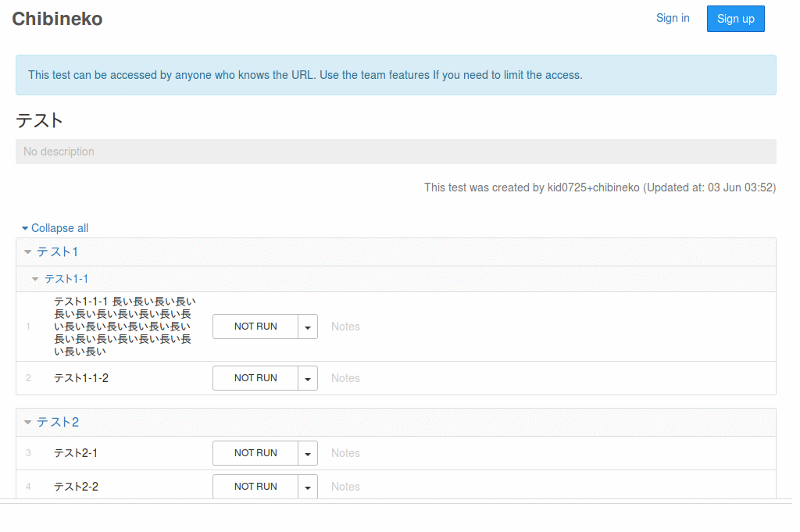800x532 pixels.
Task: Click NOT RUN button for テスト1-1-1
Action: click(x=255, y=327)
